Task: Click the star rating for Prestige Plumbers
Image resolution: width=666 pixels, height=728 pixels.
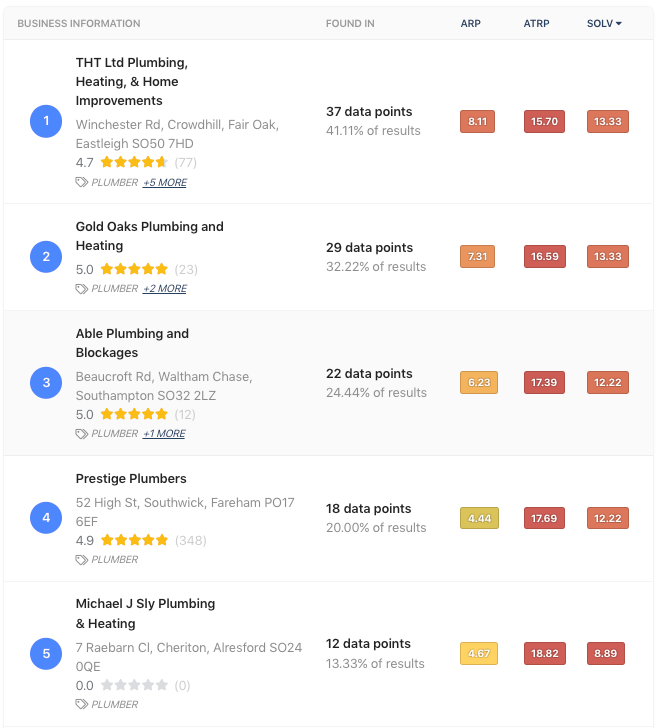Action: click(x=134, y=540)
